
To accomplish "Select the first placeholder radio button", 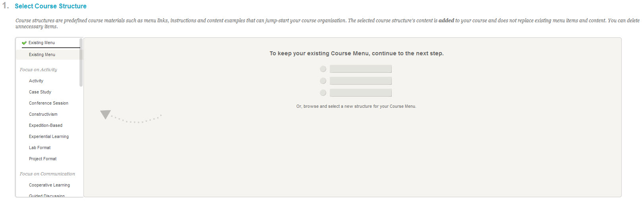I will tap(323, 69).
